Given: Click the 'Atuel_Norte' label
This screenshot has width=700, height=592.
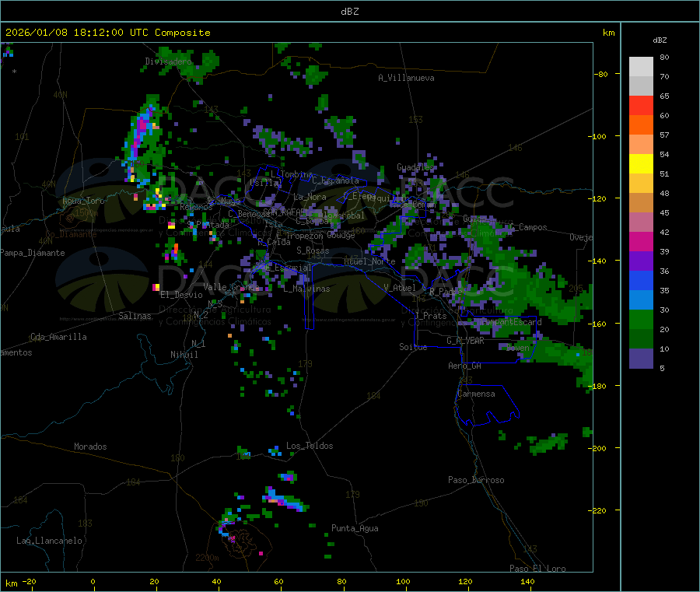Looking at the screenshot, I should tap(369, 261).
